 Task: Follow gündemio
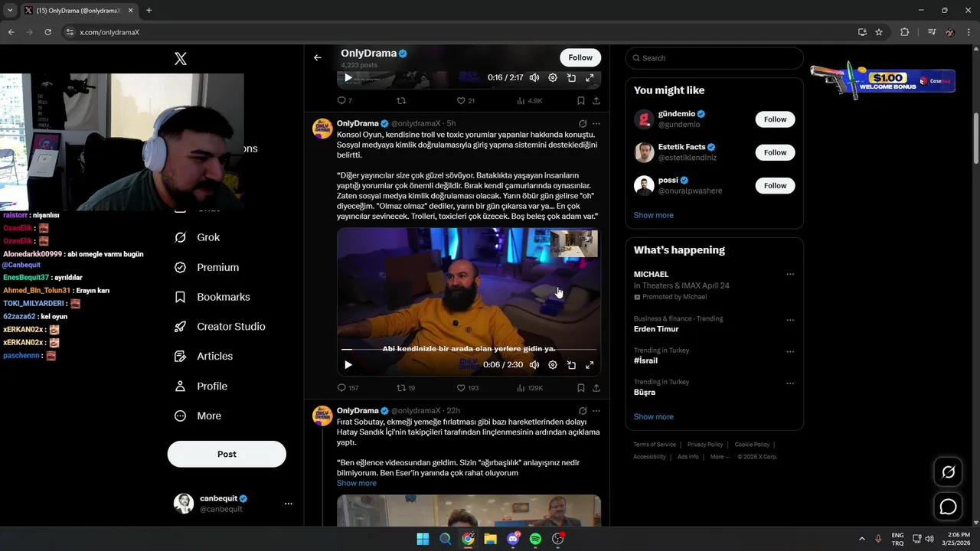pyautogui.click(x=775, y=119)
